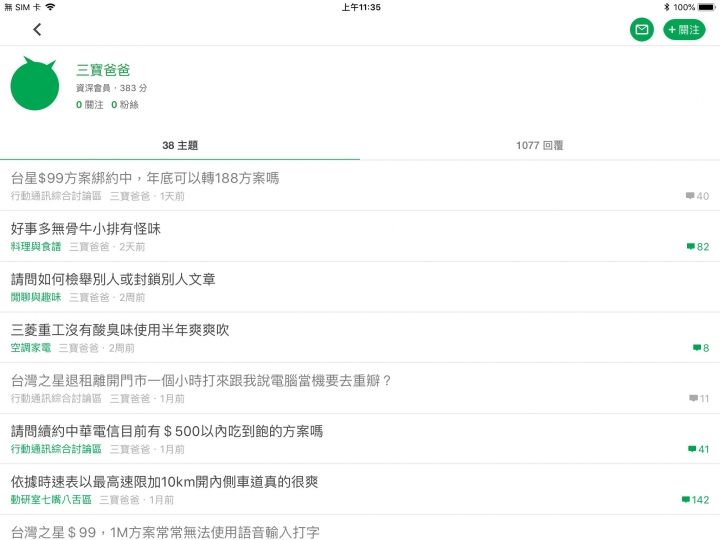
Task: Tap comment icon showing 40 replies
Action: pyautogui.click(x=697, y=196)
